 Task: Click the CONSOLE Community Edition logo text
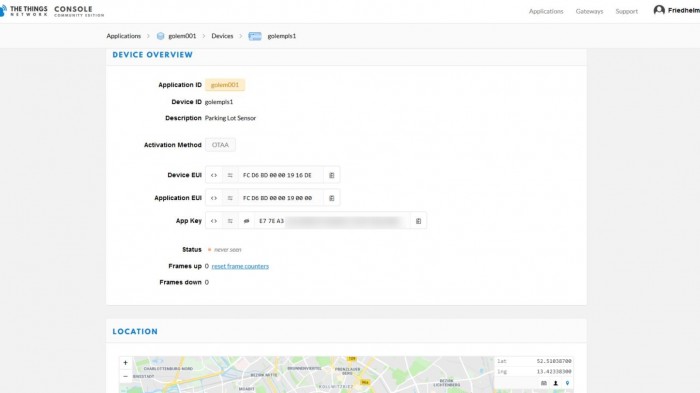(x=79, y=11)
